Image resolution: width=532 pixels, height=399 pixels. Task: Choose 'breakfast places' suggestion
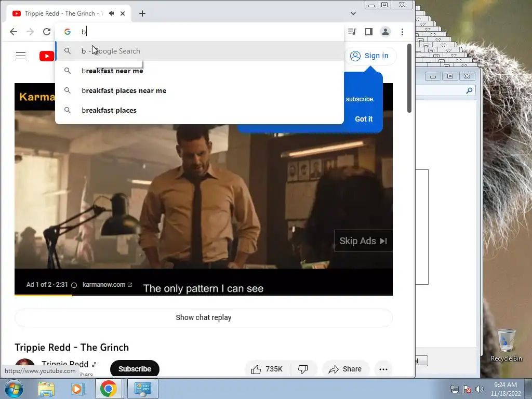[199, 110]
